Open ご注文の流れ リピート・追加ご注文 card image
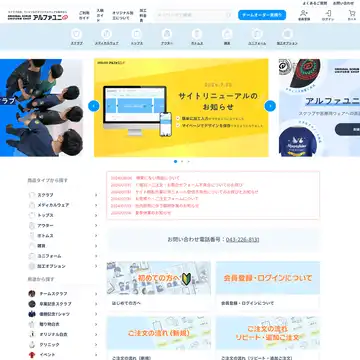The image size is (360, 360). tap(268, 333)
